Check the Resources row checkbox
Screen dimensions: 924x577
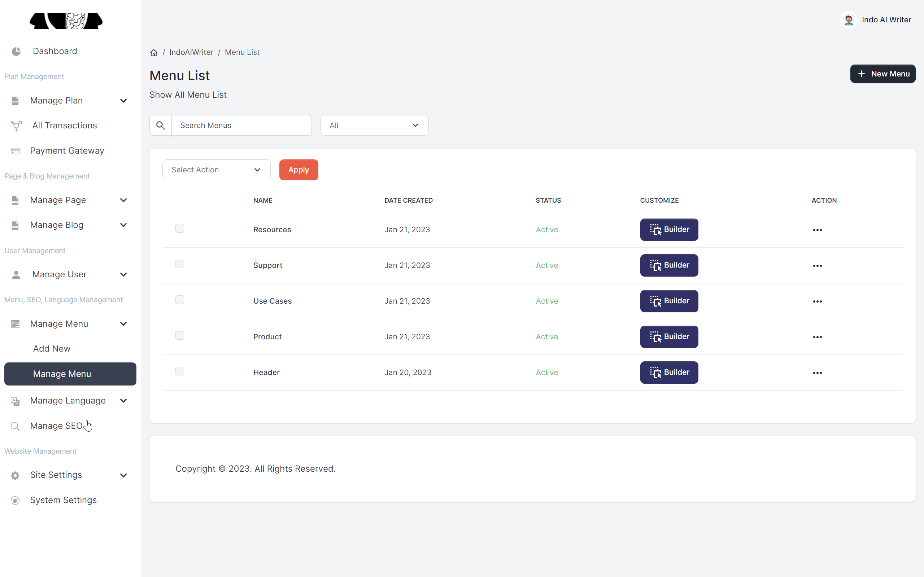tap(179, 228)
